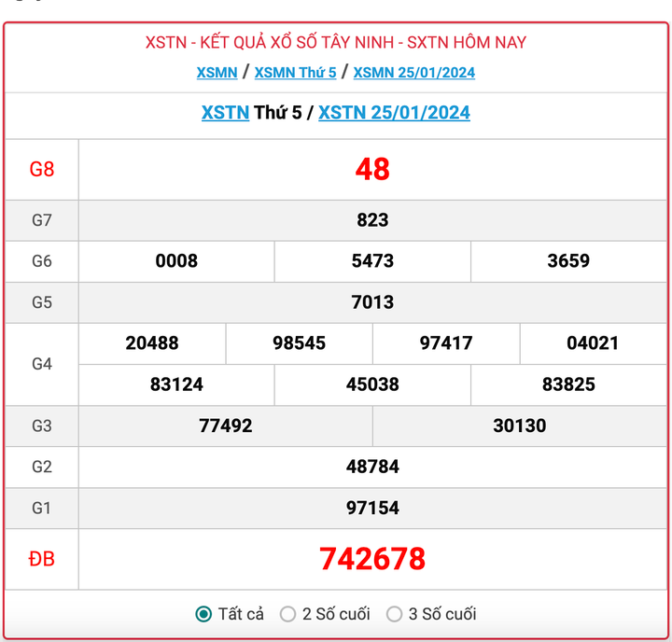Click the G7 row label
The height and width of the screenshot is (642, 672).
[42, 220]
